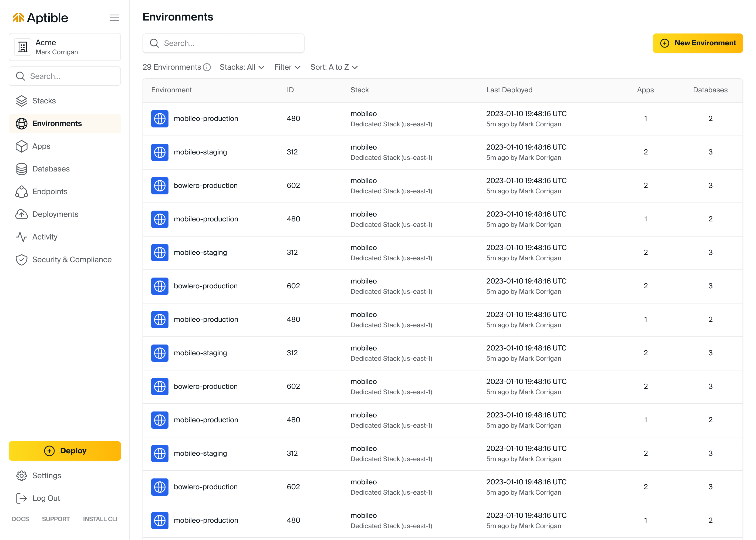This screenshot has width=756, height=540.
Task: Focus the sidebar Search field
Action: tap(65, 76)
